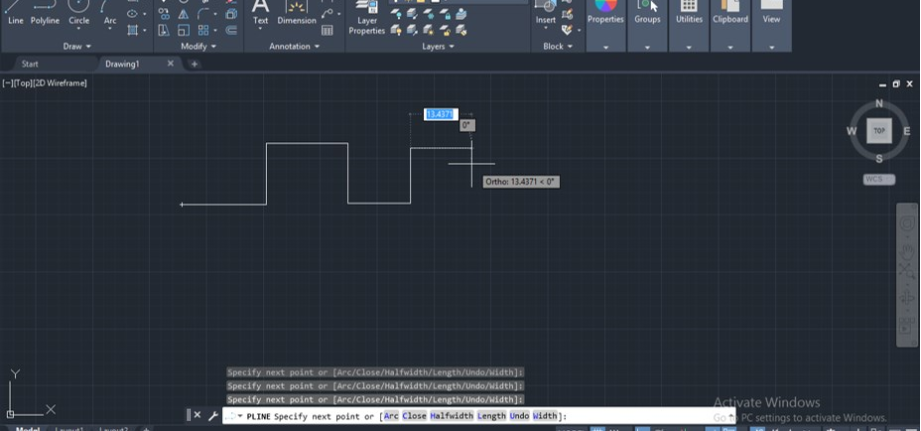Switch to the Start tab
The height and width of the screenshot is (431, 921).
[x=30, y=64]
